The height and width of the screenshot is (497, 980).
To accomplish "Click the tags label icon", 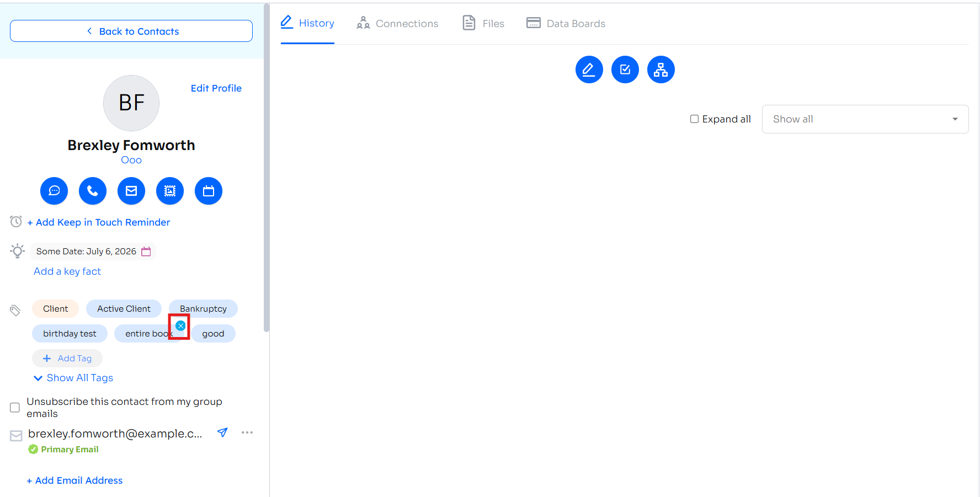I will 15,311.
